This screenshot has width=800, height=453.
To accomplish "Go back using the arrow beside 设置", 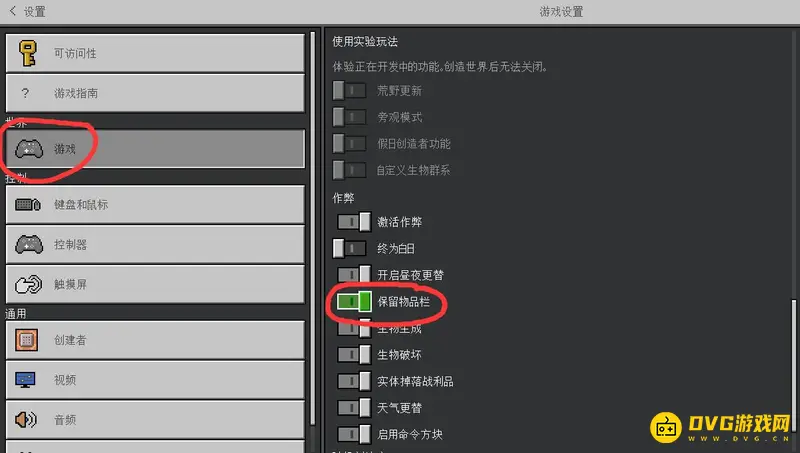I will [x=13, y=11].
